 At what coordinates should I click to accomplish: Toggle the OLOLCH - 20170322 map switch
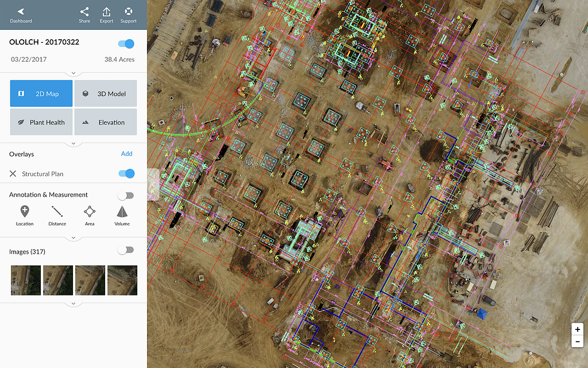point(126,44)
